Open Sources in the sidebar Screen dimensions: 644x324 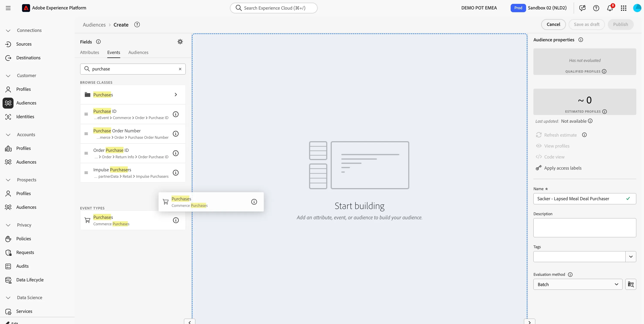24,44
